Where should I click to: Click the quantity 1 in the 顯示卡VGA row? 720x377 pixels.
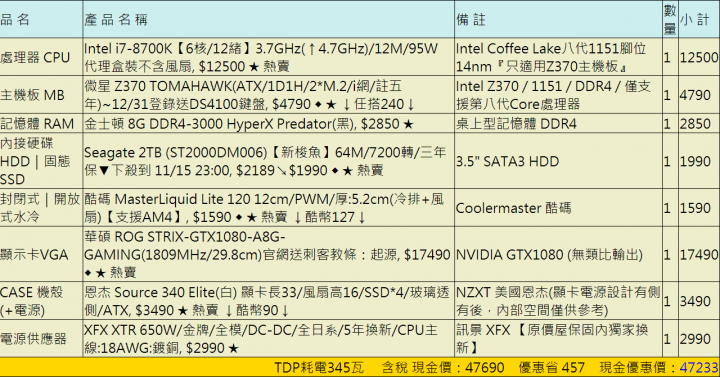click(x=667, y=255)
